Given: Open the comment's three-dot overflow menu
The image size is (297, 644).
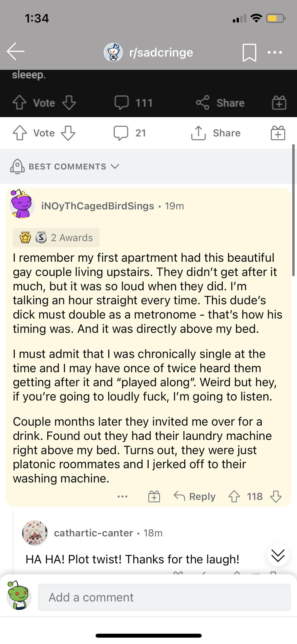Looking at the screenshot, I should (x=122, y=496).
